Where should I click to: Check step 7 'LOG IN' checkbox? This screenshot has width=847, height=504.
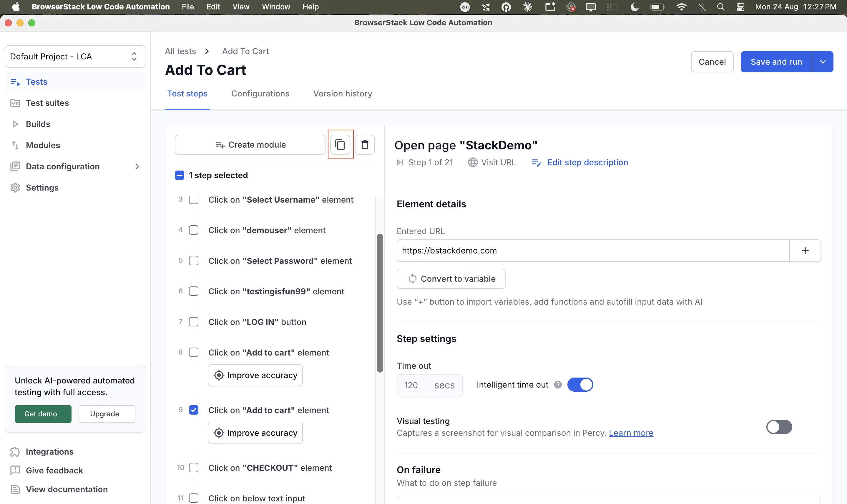(194, 322)
